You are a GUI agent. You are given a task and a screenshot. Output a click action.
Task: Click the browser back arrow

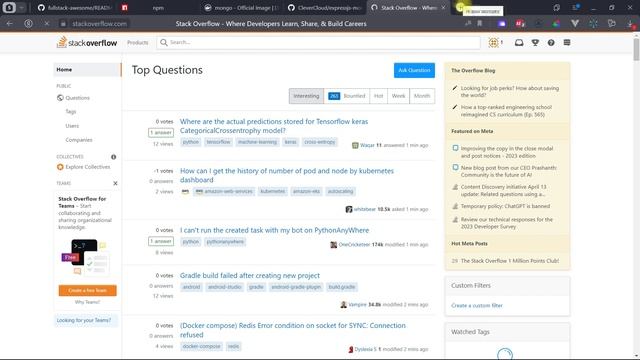pyautogui.click(x=9, y=24)
